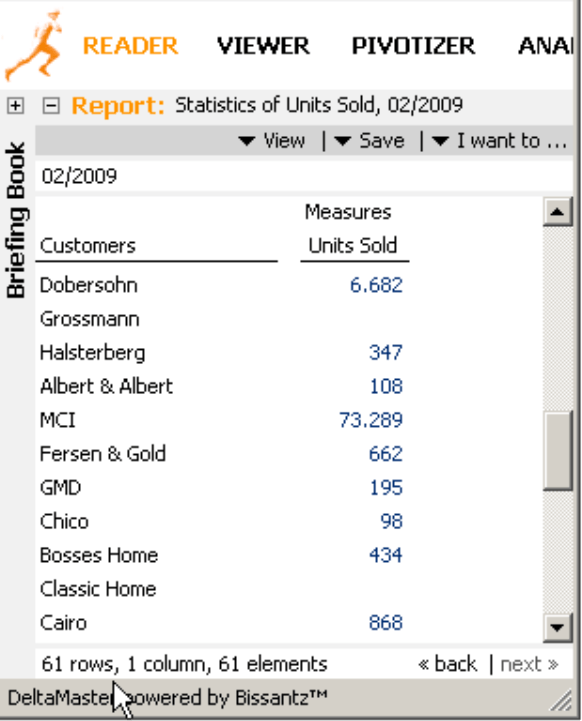The height and width of the screenshot is (721, 582).
Task: Collapse the Report section minus box
Action: tap(51, 106)
